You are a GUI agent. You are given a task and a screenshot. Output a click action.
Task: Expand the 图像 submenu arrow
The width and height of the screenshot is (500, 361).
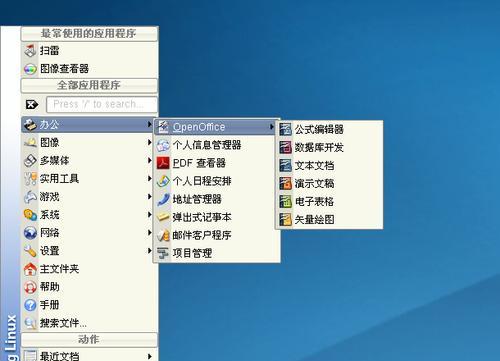pyautogui.click(x=149, y=142)
